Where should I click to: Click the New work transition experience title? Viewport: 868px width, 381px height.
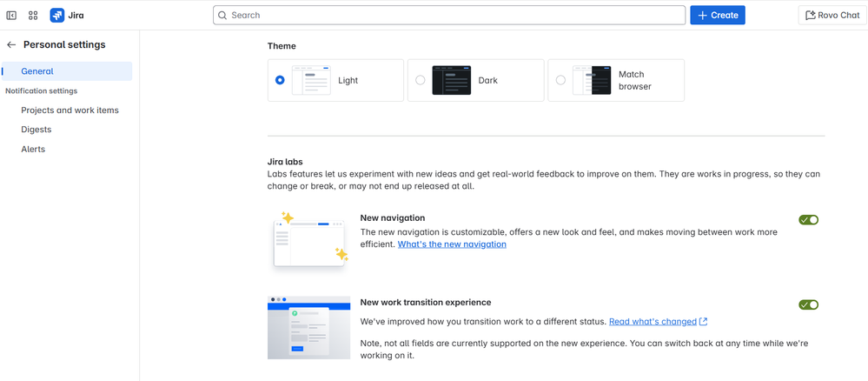click(426, 302)
